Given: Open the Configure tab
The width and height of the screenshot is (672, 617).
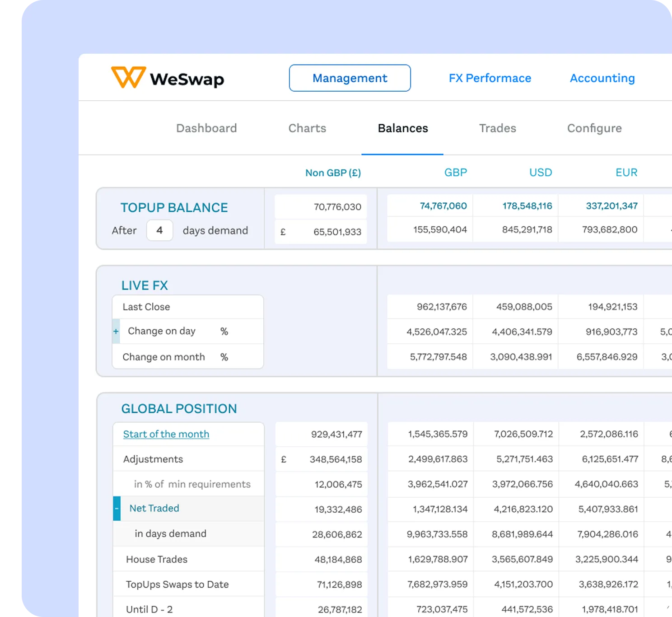Looking at the screenshot, I should 594,128.
